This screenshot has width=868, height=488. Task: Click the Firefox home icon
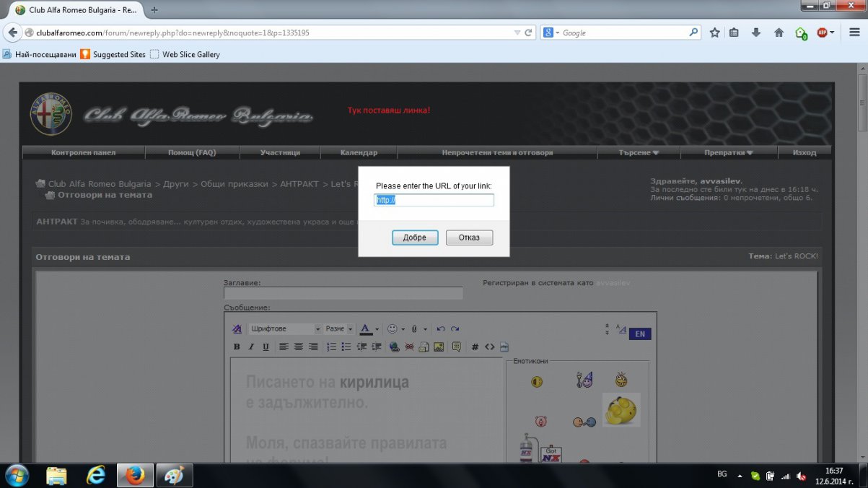[x=779, y=32]
